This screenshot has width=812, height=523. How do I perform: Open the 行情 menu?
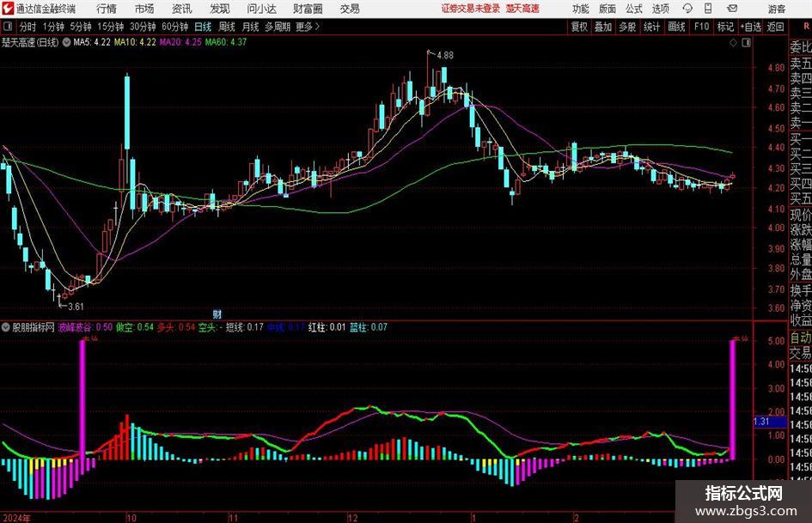107,9
